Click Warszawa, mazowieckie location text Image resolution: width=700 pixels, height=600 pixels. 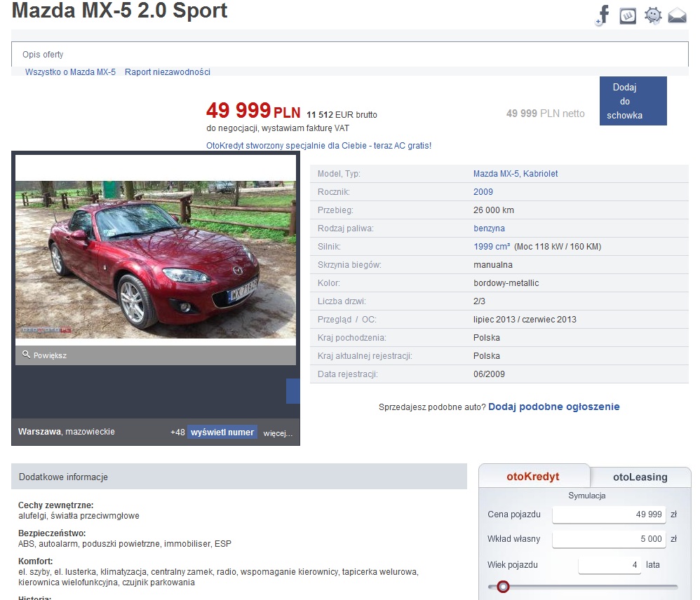pyautogui.click(x=67, y=431)
